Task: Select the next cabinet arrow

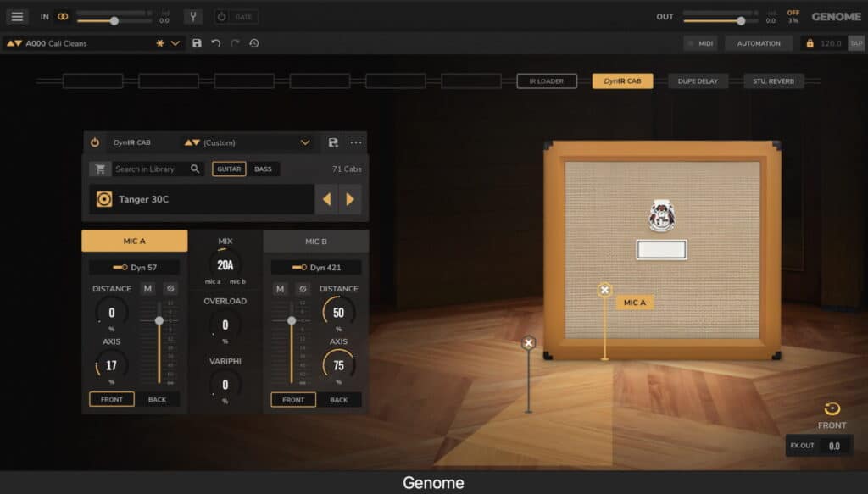Action: click(350, 199)
